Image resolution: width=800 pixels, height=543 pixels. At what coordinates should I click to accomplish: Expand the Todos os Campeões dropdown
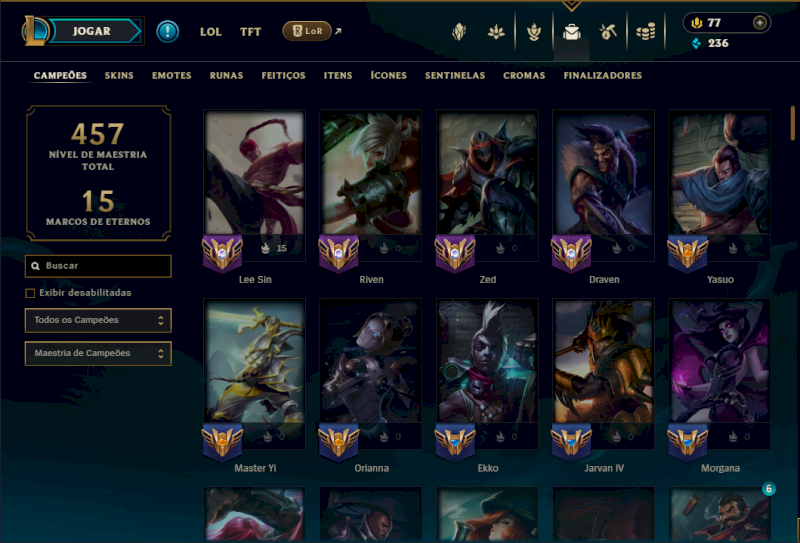coord(98,320)
